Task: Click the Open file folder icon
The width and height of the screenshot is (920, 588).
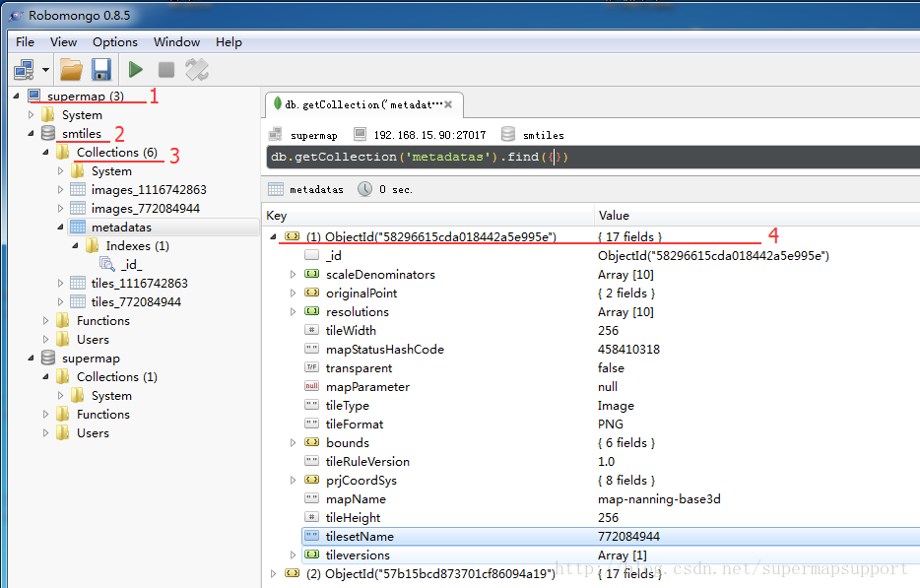Action: (x=72, y=70)
